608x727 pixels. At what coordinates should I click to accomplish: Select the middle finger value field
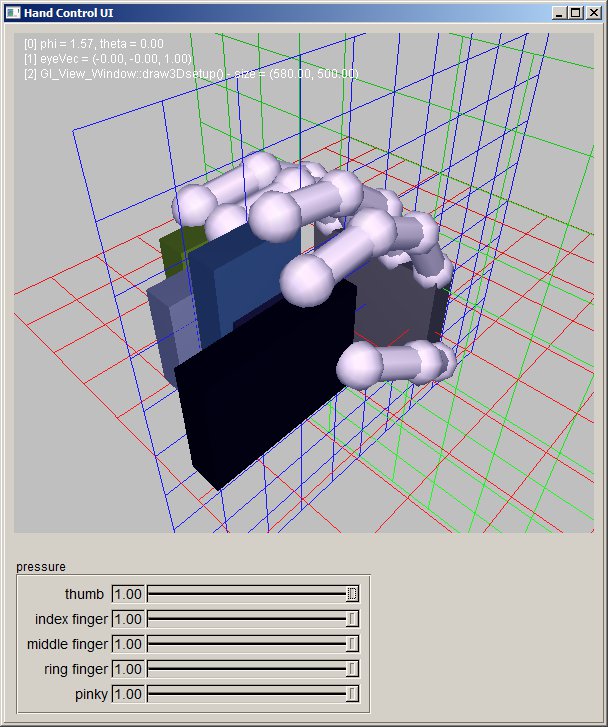(129, 644)
